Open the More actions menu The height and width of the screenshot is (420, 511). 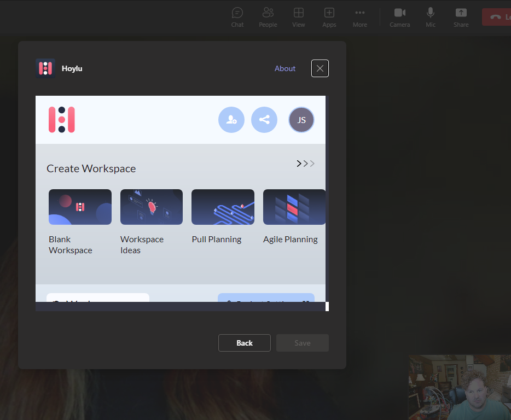point(360,17)
